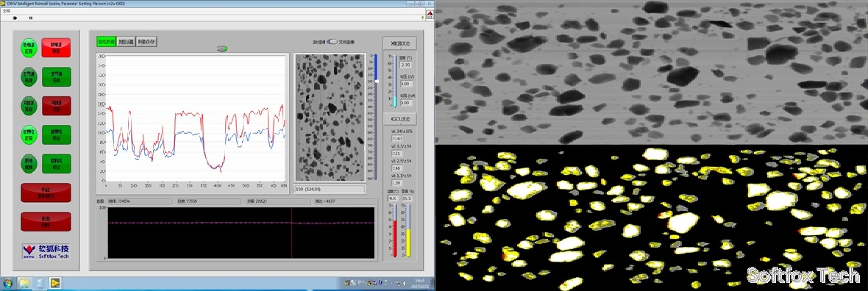
Task: Click the run arrow icon in toolbar
Action: tap(15, 18)
